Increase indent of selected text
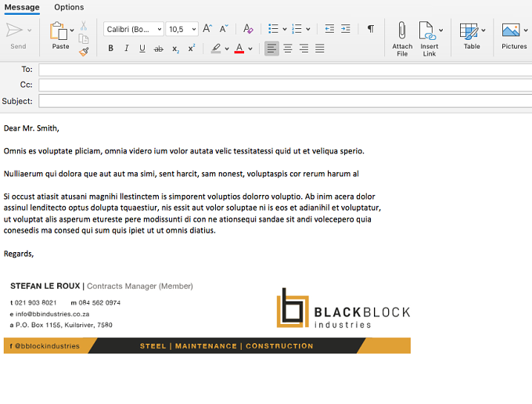The image size is (532, 404). click(345, 29)
